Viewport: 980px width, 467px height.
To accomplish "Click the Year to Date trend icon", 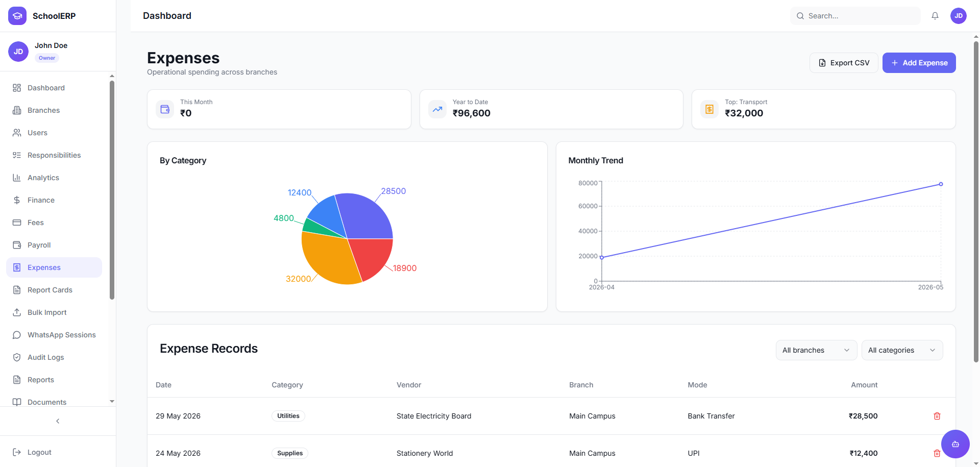I will coord(437,109).
